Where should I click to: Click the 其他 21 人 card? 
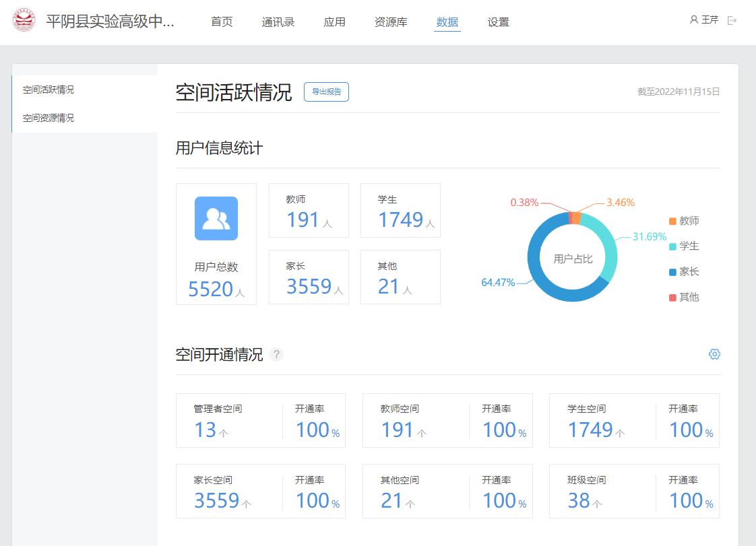pos(401,277)
